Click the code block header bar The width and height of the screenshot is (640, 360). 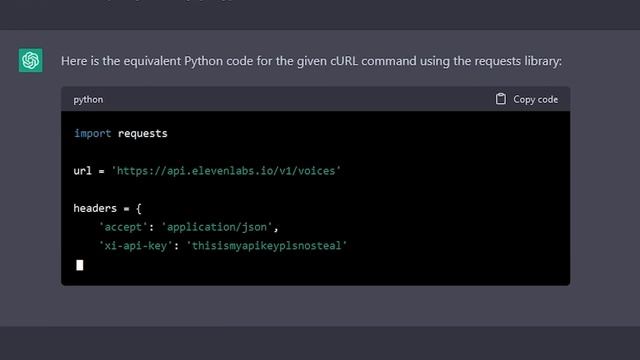pyautogui.click(x=316, y=99)
